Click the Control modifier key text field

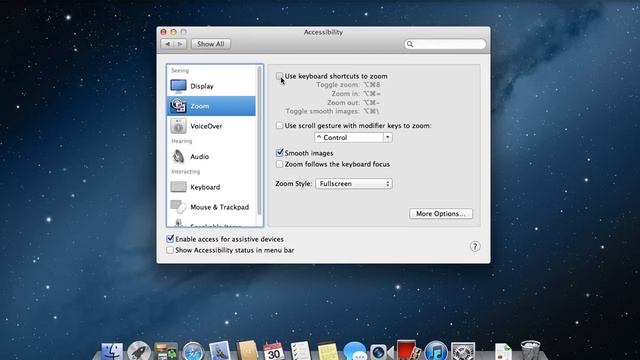349,138
